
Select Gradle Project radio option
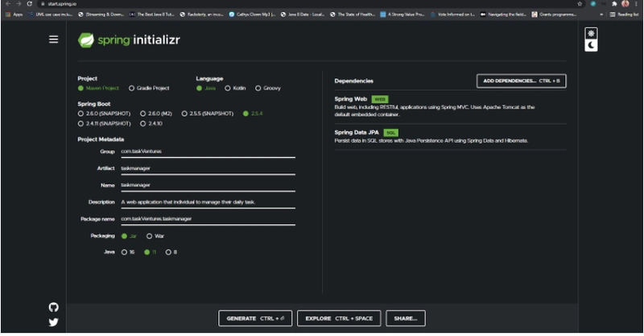coord(134,88)
